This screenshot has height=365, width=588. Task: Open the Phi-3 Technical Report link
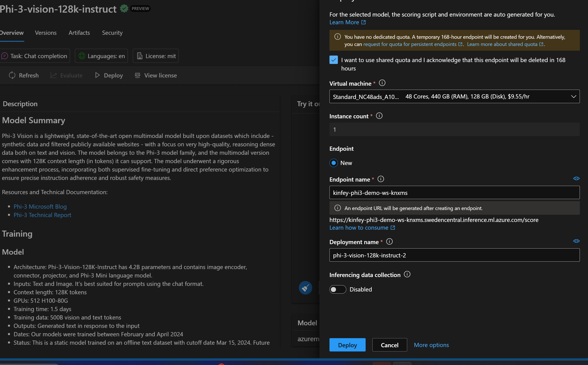[x=42, y=215]
